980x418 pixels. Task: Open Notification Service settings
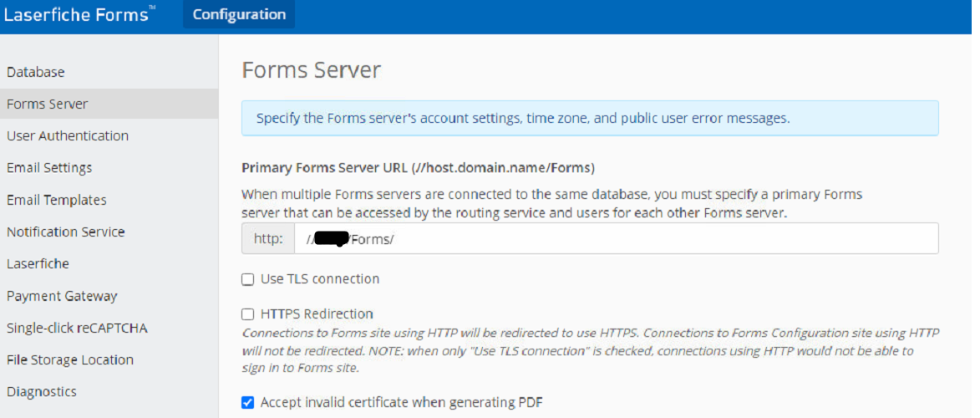tap(66, 232)
